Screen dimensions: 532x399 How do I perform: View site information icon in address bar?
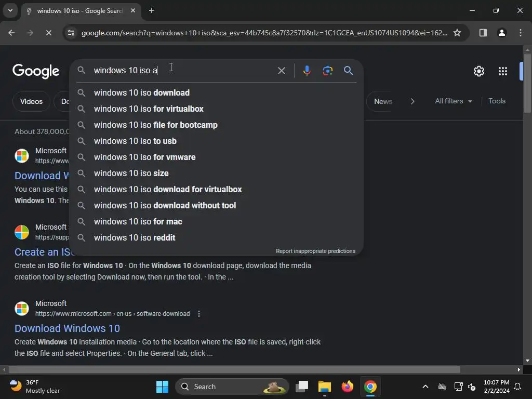click(x=71, y=33)
